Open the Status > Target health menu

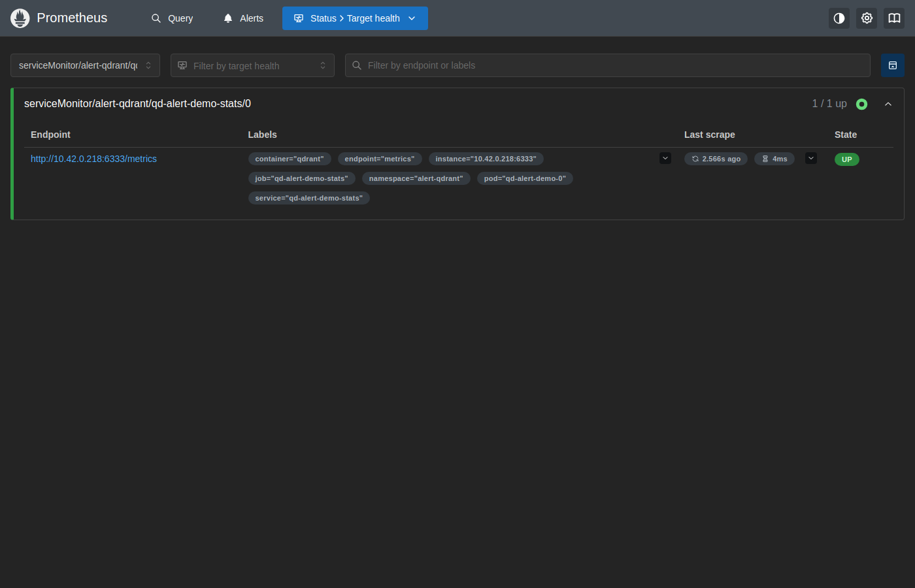coord(355,18)
